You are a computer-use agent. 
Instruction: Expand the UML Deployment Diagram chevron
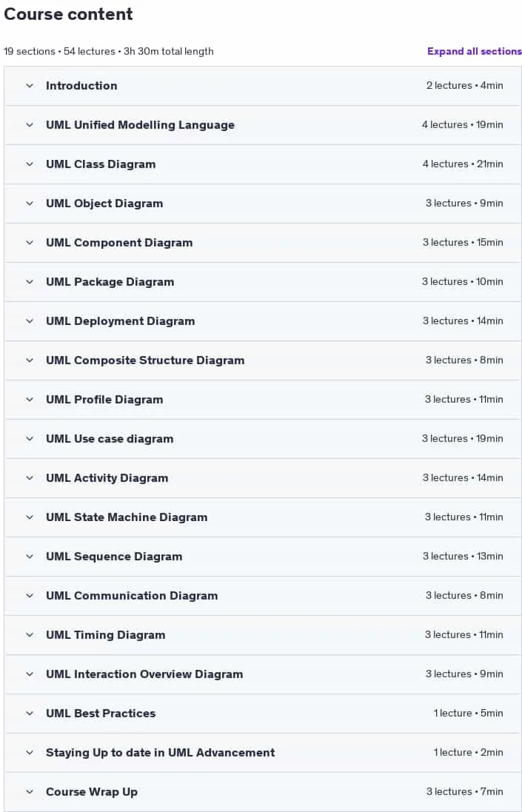30,321
